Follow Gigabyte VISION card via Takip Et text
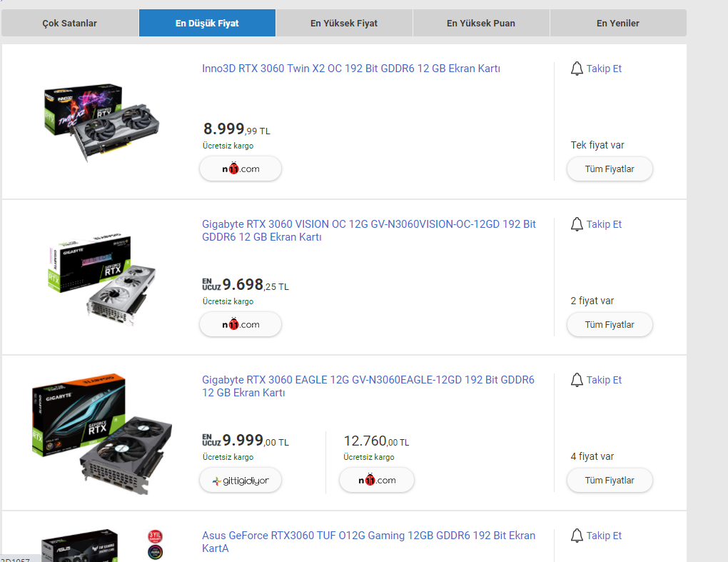 point(604,224)
